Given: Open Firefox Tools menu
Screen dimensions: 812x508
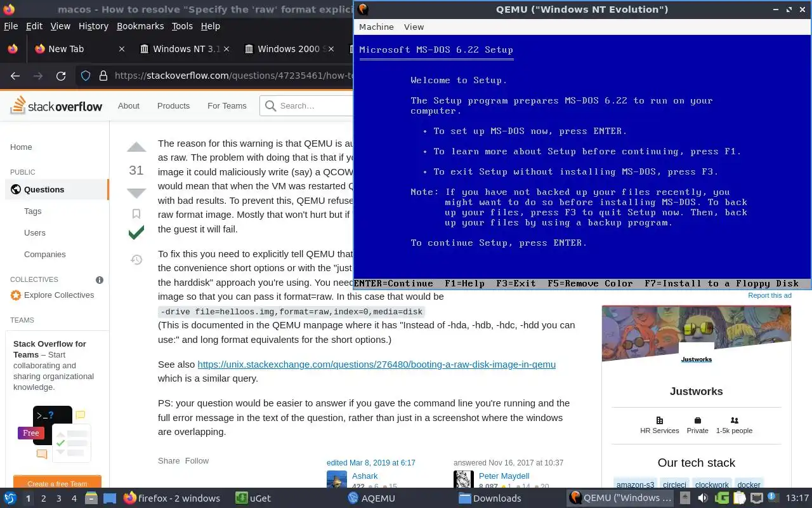Looking at the screenshot, I should tap(182, 26).
